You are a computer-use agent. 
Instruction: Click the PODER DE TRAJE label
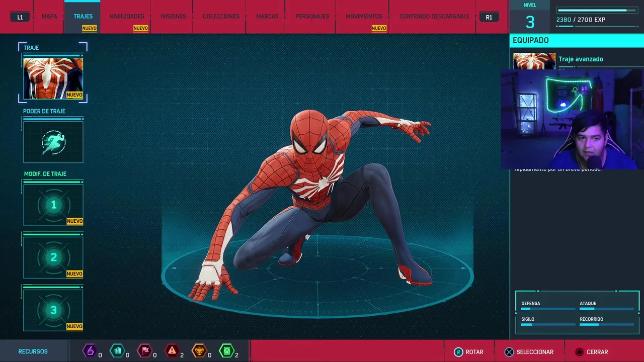tap(44, 111)
